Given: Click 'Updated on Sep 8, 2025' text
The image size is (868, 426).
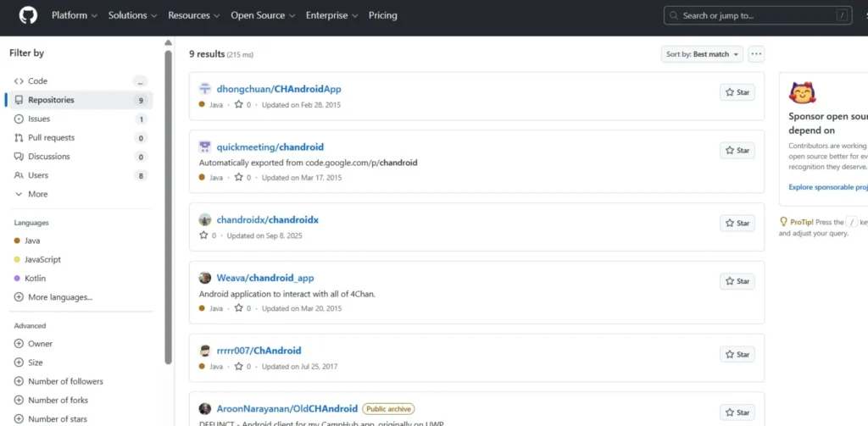Looking at the screenshot, I should (x=264, y=235).
